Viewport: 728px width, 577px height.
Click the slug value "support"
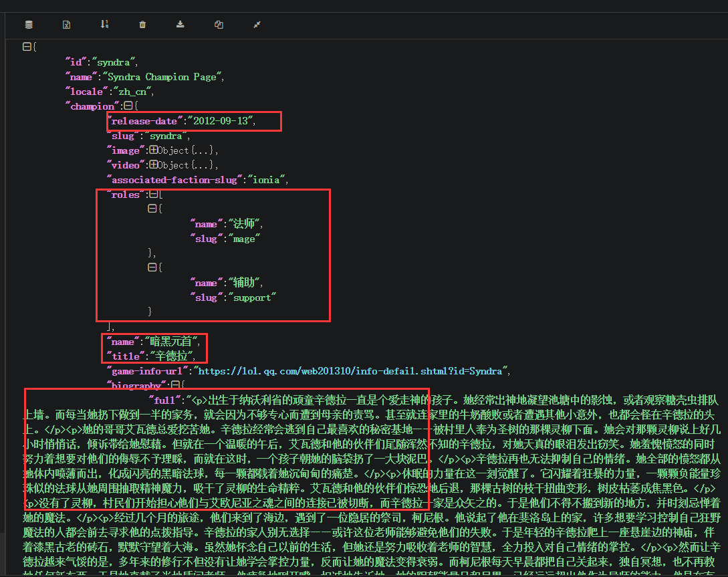pos(252,298)
